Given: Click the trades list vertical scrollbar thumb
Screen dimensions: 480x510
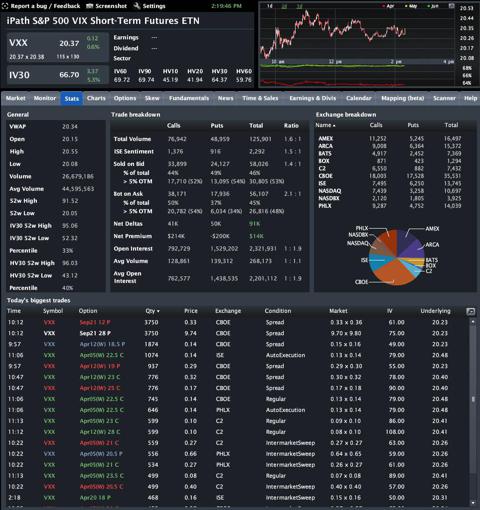Looking at the screenshot, I should click(473, 399).
